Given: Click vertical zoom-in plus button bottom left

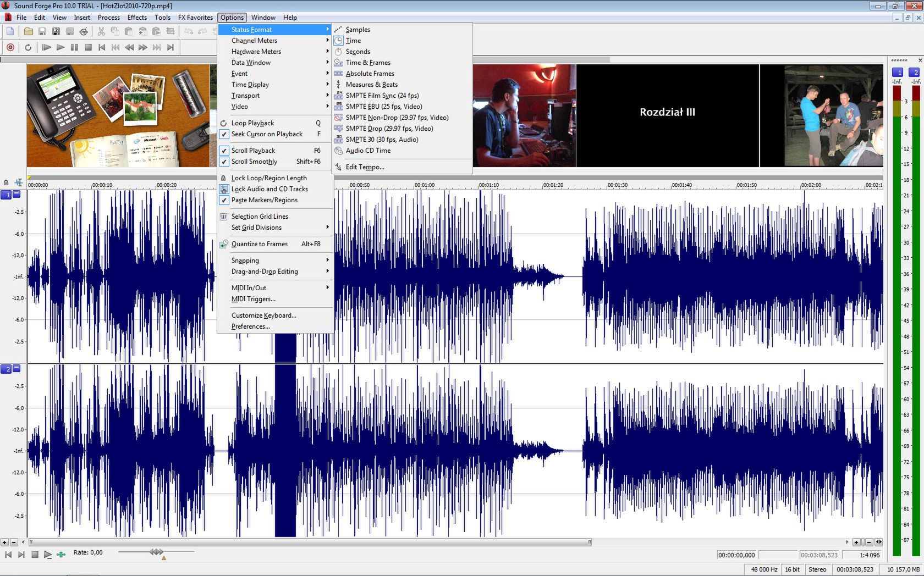Looking at the screenshot, I should (4, 542).
